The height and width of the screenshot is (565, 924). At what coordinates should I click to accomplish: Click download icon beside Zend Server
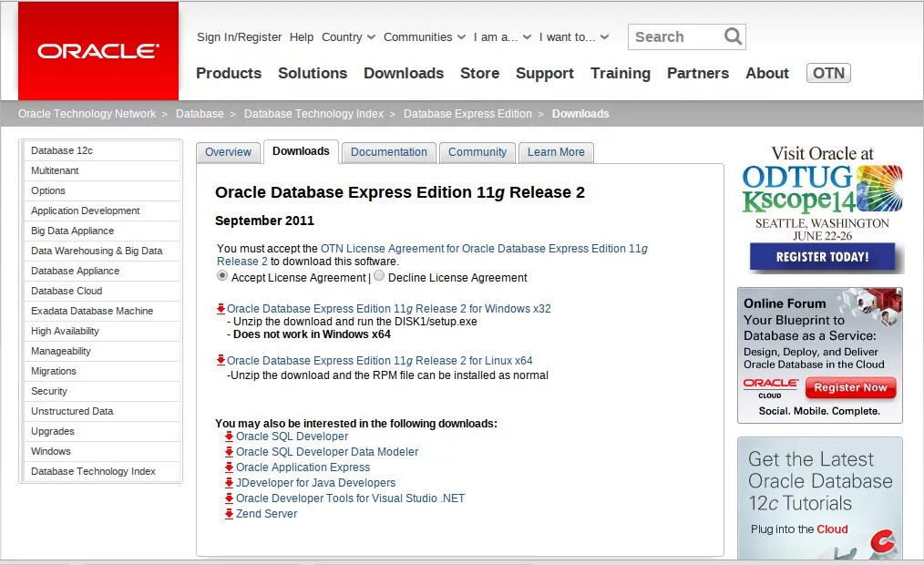[229, 514]
